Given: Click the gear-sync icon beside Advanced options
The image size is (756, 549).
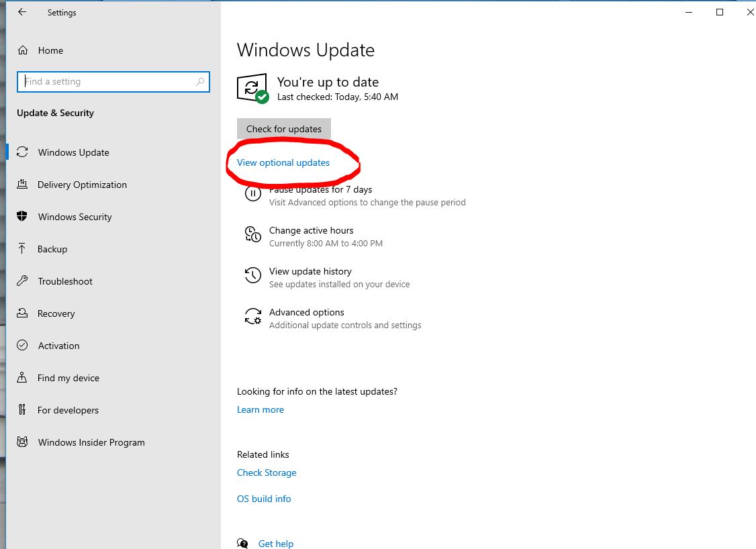Looking at the screenshot, I should [x=253, y=317].
